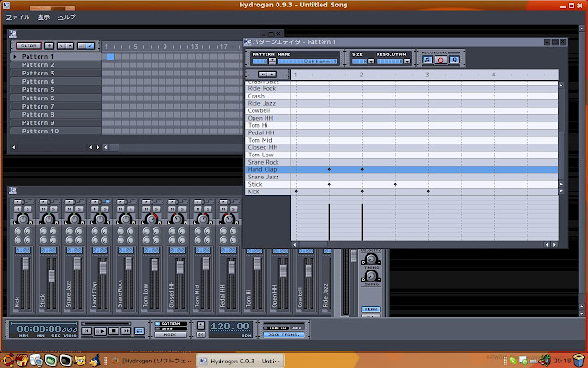Toggle hear new notes icon in pattern editor

point(427,60)
